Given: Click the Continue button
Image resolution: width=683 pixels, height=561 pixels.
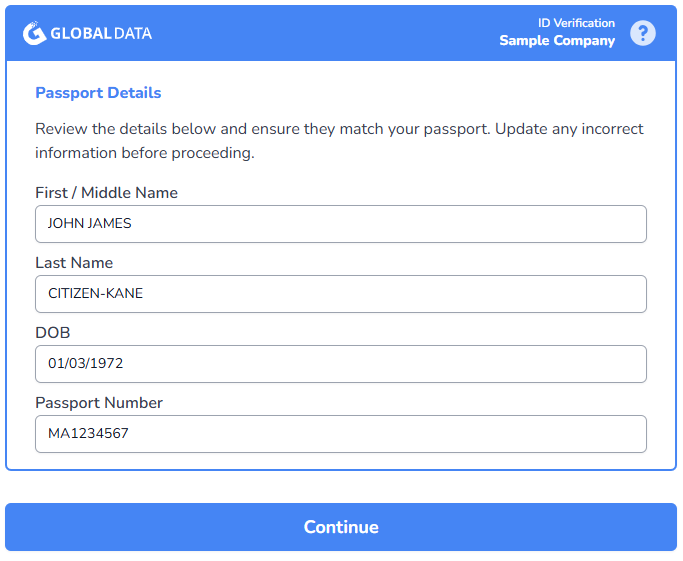Looking at the screenshot, I should tap(341, 527).
